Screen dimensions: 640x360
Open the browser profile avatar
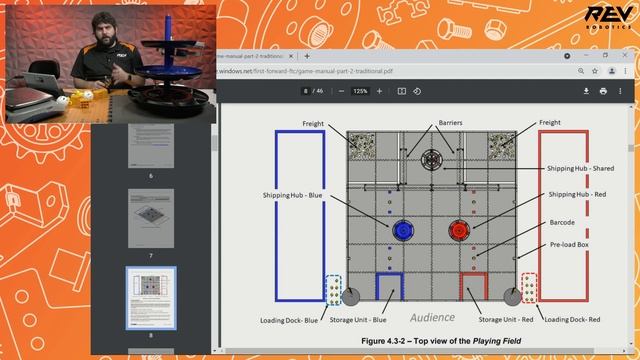(x=611, y=71)
